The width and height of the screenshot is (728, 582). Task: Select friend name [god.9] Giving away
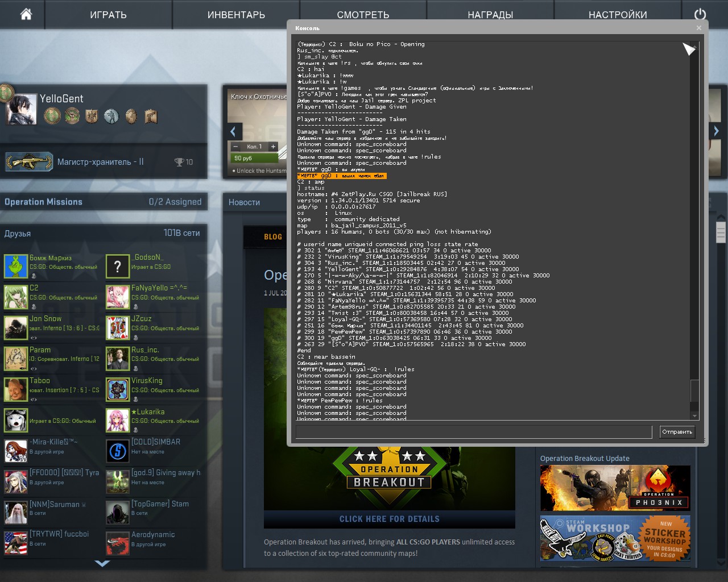tap(166, 473)
